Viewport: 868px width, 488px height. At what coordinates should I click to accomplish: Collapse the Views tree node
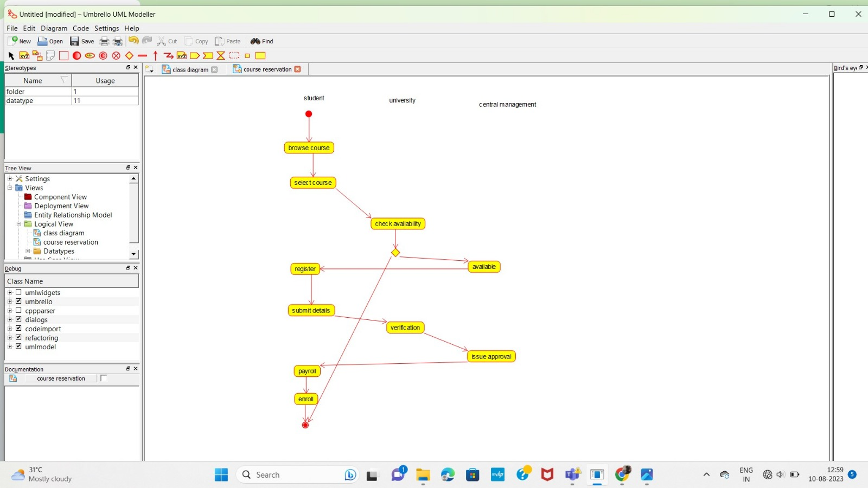tap(10, 188)
